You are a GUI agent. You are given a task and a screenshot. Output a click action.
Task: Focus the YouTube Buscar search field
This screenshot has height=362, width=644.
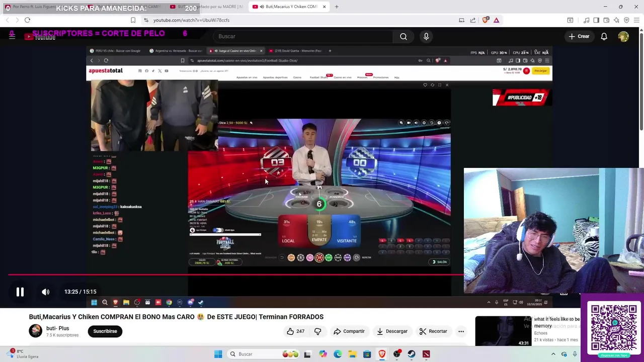pos(303,36)
